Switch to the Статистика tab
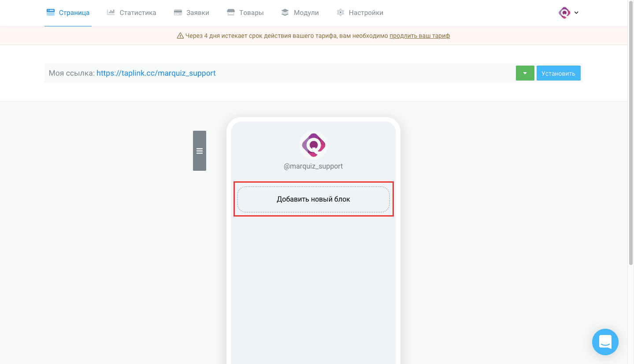This screenshot has height=364, width=634. click(131, 13)
